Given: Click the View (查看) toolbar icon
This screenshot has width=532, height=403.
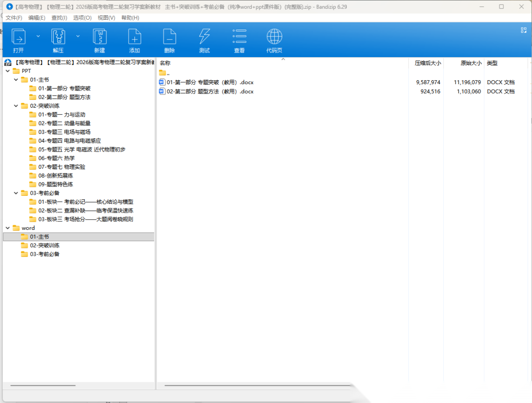Looking at the screenshot, I should (239, 37).
